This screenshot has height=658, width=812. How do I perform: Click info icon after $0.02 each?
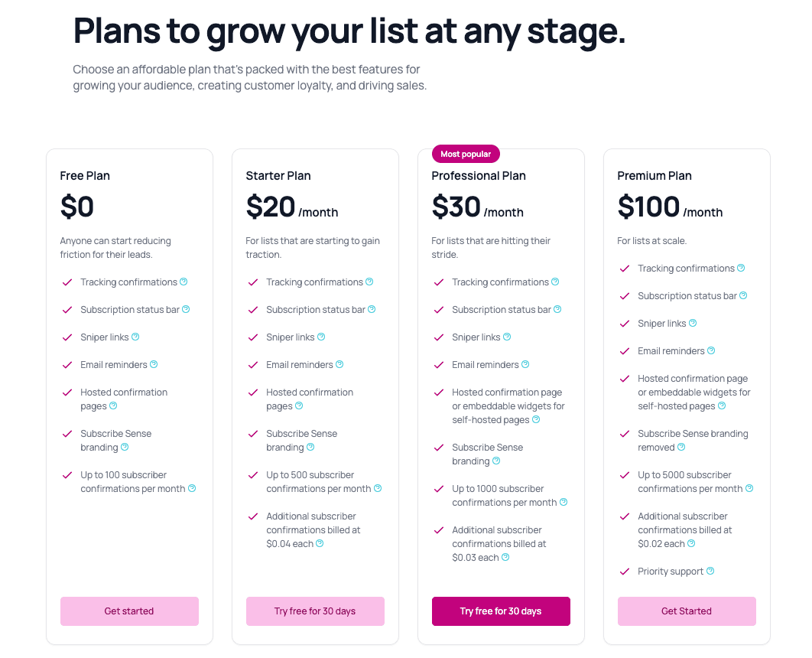[x=691, y=543]
